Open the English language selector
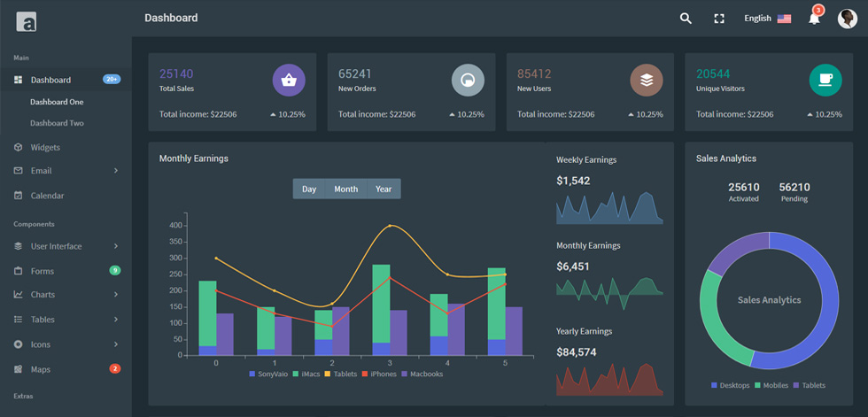This screenshot has height=417, width=868. click(x=767, y=19)
